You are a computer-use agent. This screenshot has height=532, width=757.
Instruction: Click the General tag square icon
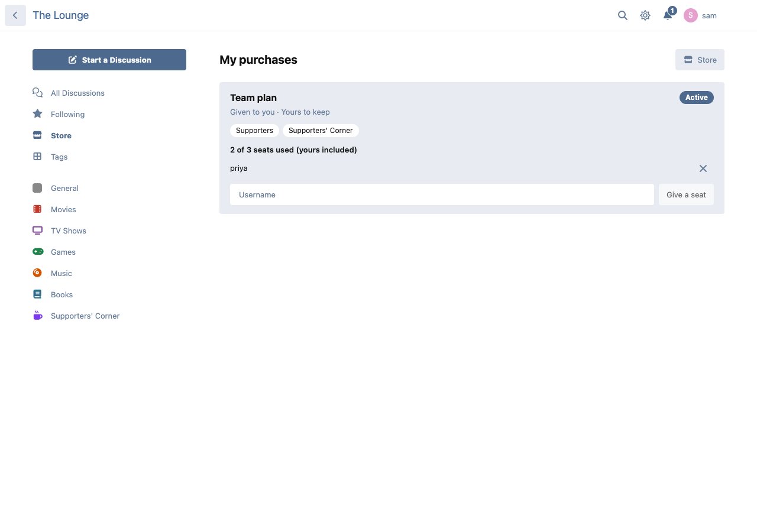coord(37,188)
